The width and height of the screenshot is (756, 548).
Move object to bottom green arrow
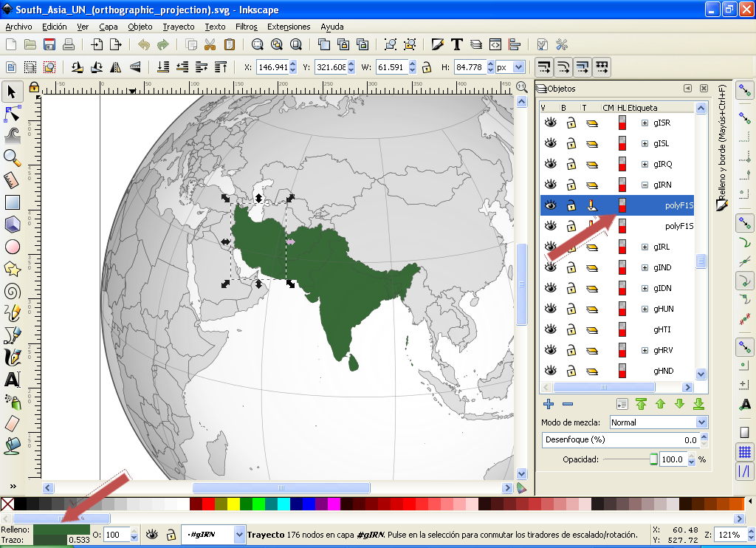pos(698,404)
